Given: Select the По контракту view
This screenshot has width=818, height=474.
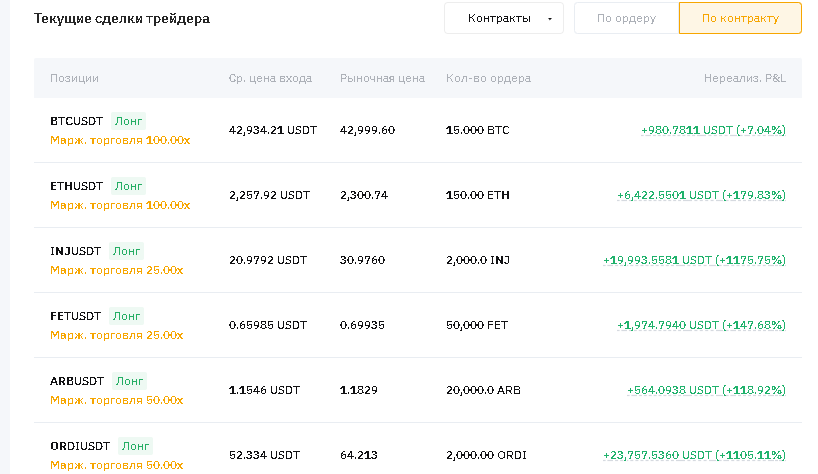Looking at the screenshot, I should (740, 18).
